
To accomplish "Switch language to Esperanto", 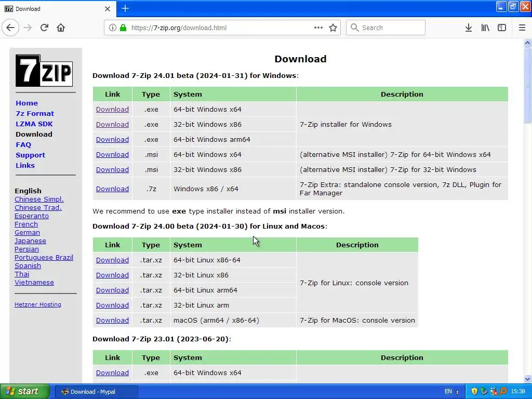I will [32, 216].
